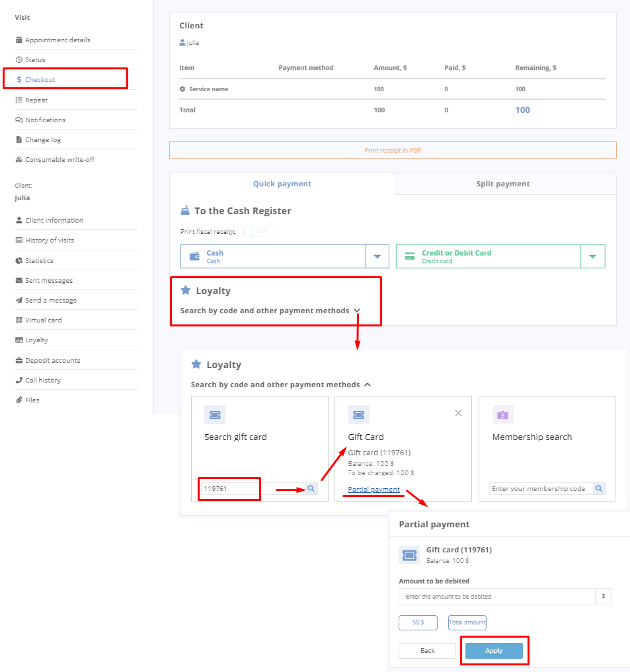The height and width of the screenshot is (672, 630).
Task: Select the Total amount quick option
Action: (x=467, y=622)
